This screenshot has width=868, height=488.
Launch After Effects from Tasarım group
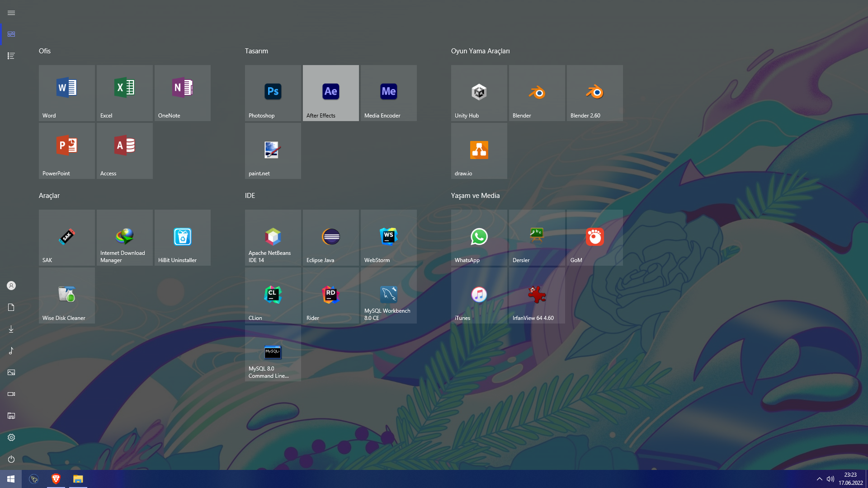(330, 93)
